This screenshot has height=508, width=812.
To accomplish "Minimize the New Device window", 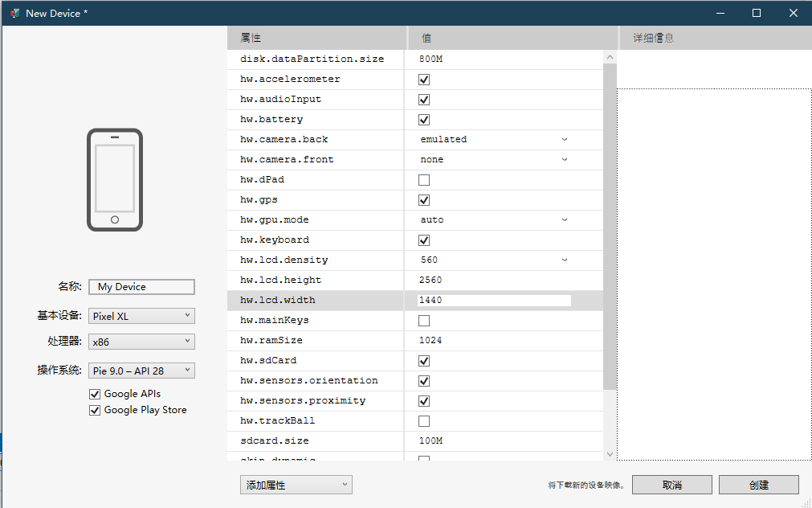I will [719, 13].
